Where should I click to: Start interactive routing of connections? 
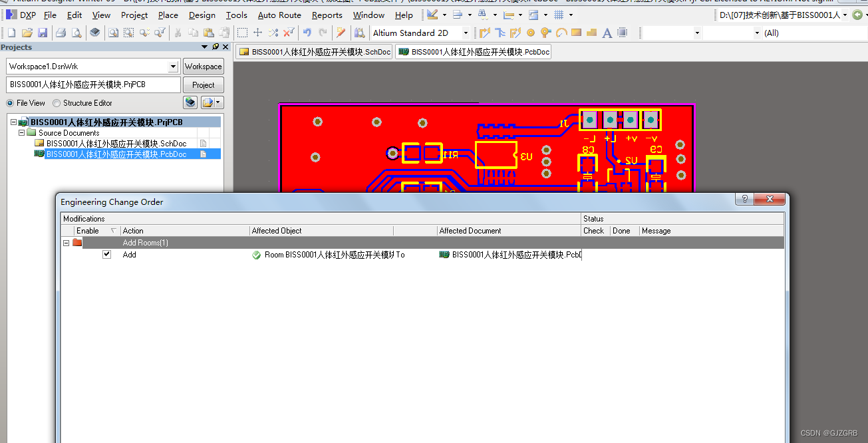point(485,33)
